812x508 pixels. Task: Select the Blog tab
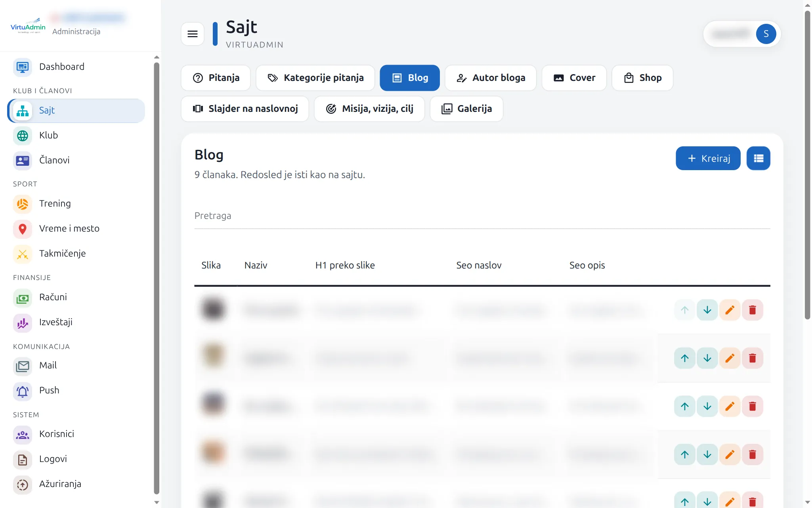[410, 78]
